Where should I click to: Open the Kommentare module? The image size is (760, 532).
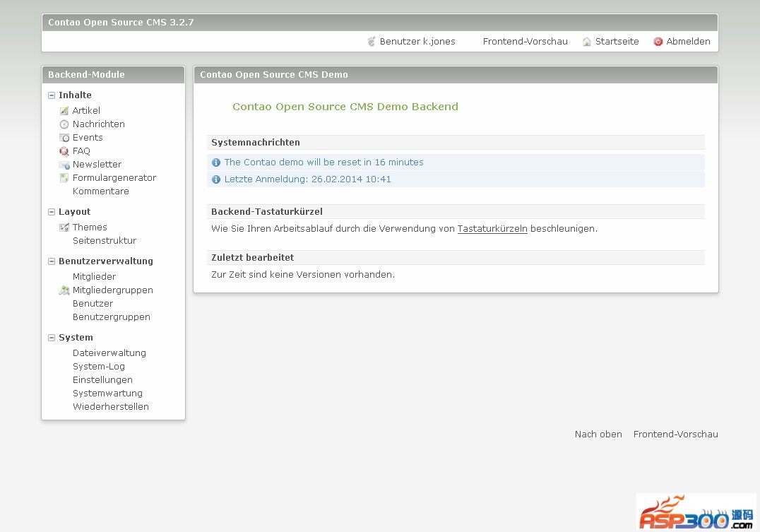click(101, 191)
